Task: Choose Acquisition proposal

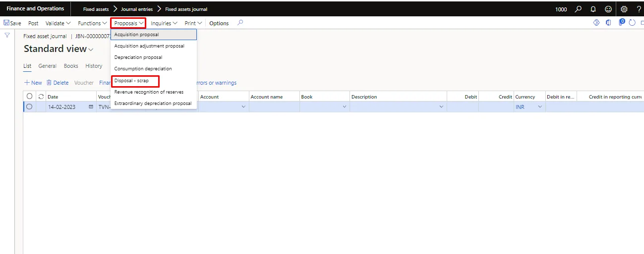Action: coord(154,35)
